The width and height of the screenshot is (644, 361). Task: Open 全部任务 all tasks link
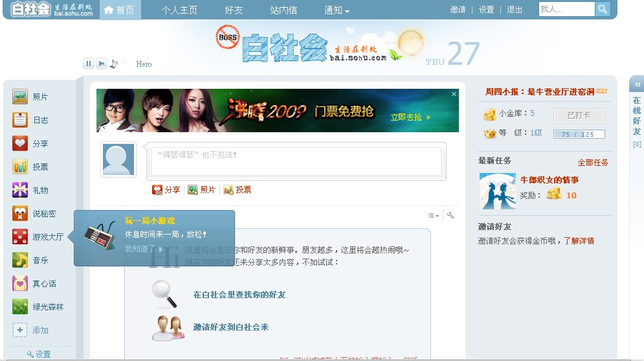tap(593, 163)
